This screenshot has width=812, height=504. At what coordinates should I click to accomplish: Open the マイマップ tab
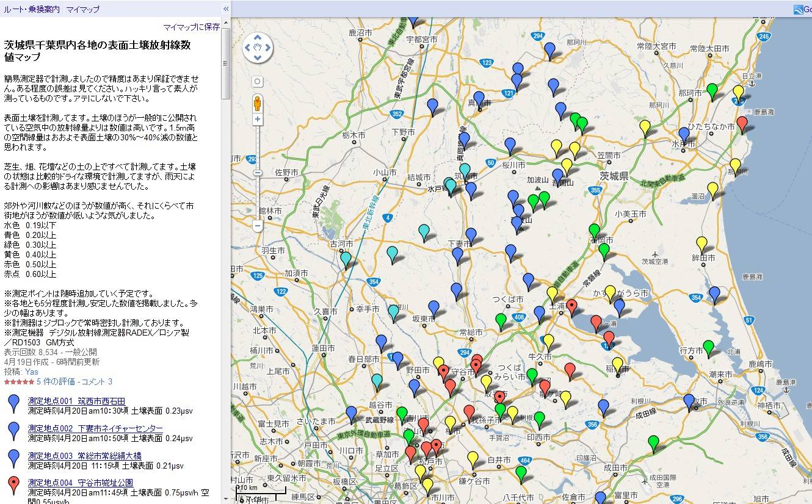pyautogui.click(x=83, y=9)
